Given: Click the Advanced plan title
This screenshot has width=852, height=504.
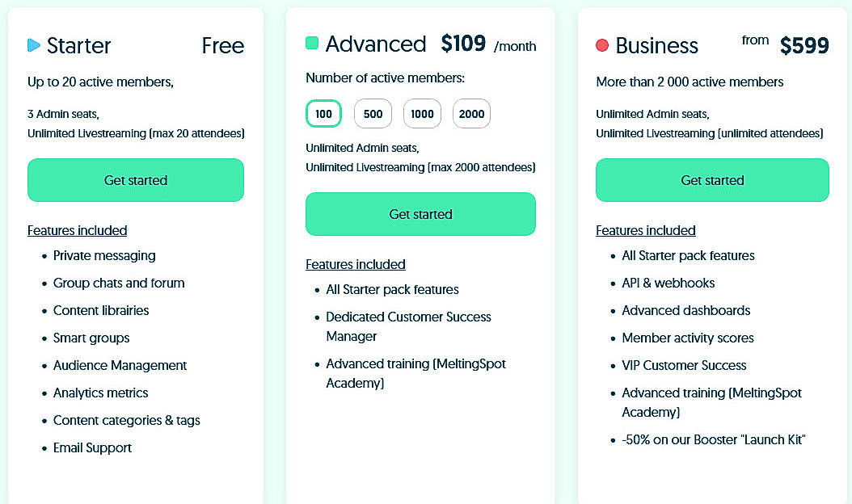Looking at the screenshot, I should (375, 44).
